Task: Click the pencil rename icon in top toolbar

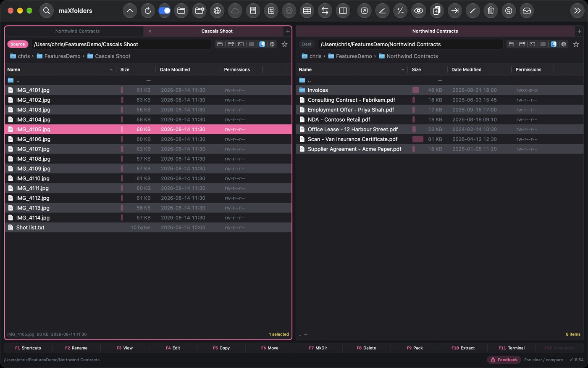Action: (x=472, y=11)
